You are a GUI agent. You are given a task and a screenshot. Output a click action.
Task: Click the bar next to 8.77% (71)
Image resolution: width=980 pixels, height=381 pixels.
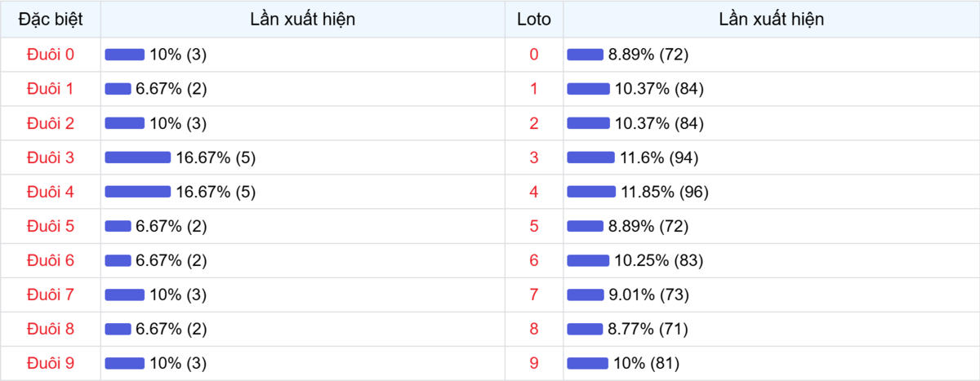(585, 329)
